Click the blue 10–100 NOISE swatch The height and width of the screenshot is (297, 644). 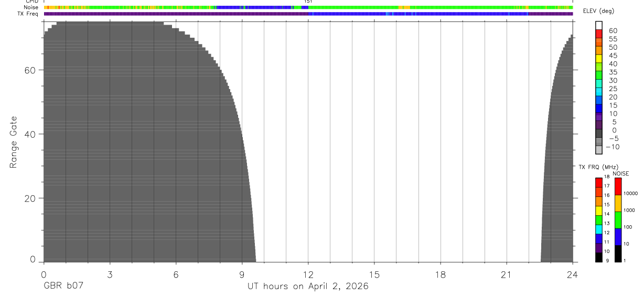pos(618,237)
